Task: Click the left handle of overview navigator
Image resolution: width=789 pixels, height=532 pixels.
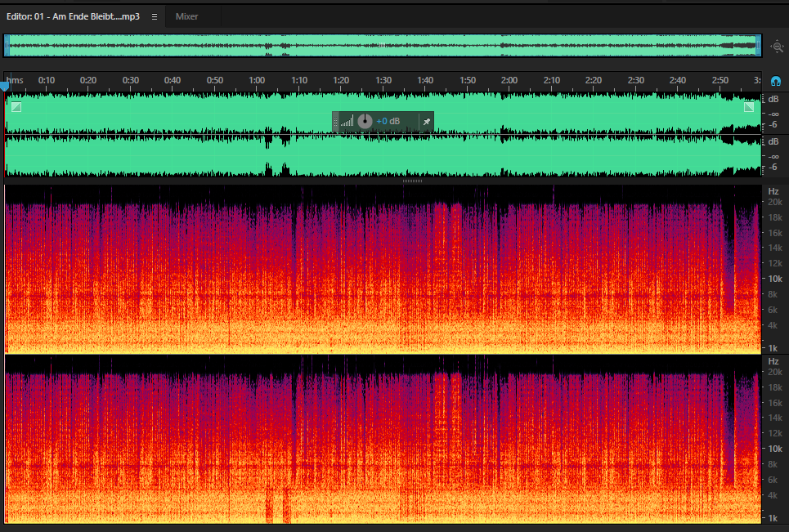Action: [x=7, y=45]
